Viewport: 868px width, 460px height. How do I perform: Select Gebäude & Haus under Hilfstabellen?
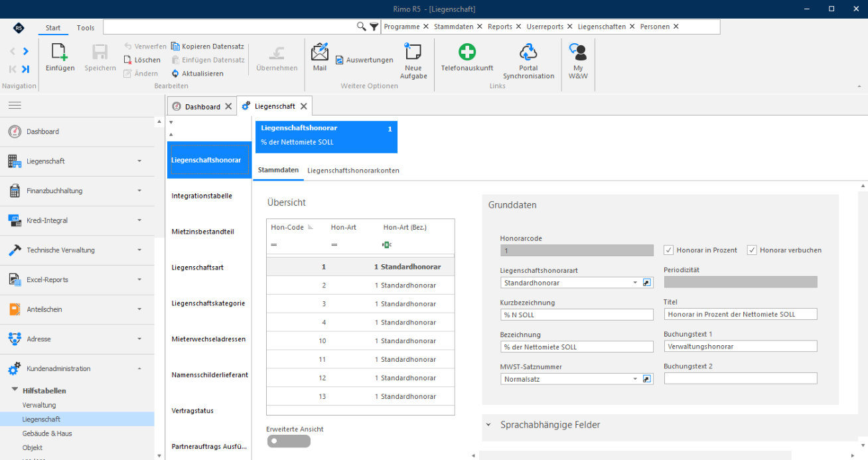tap(47, 433)
